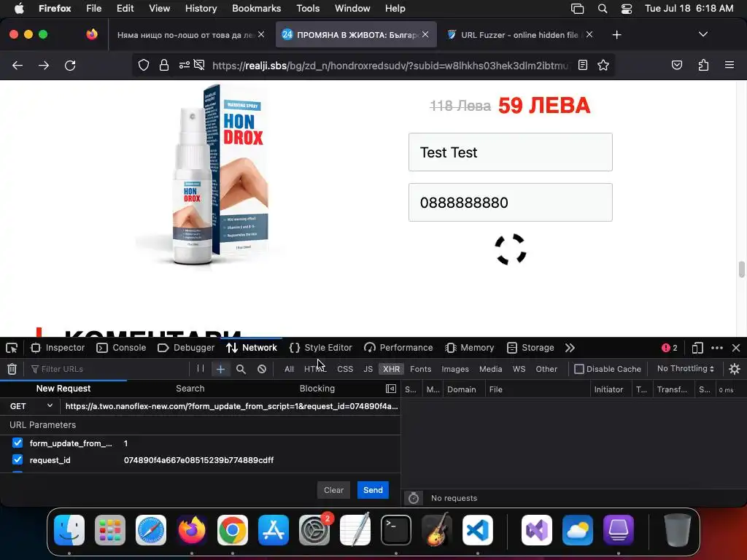Open the site permissions icon in the address bar
Screen dimensions: 747x560
pos(185,65)
